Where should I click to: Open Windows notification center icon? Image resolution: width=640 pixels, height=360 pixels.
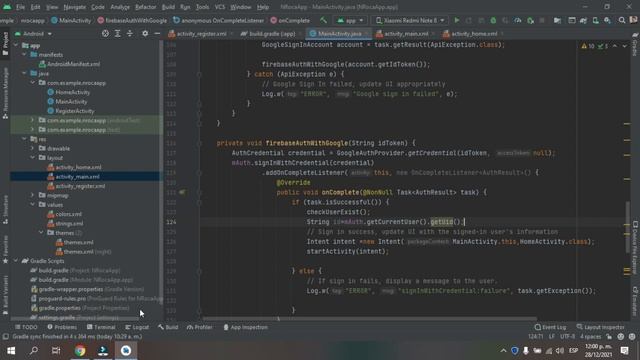coord(624,350)
